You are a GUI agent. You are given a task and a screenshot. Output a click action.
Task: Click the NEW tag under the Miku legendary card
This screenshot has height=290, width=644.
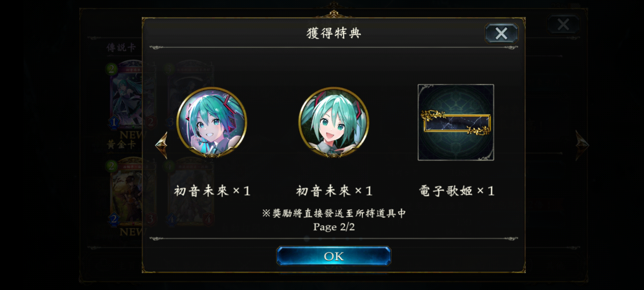tap(132, 135)
